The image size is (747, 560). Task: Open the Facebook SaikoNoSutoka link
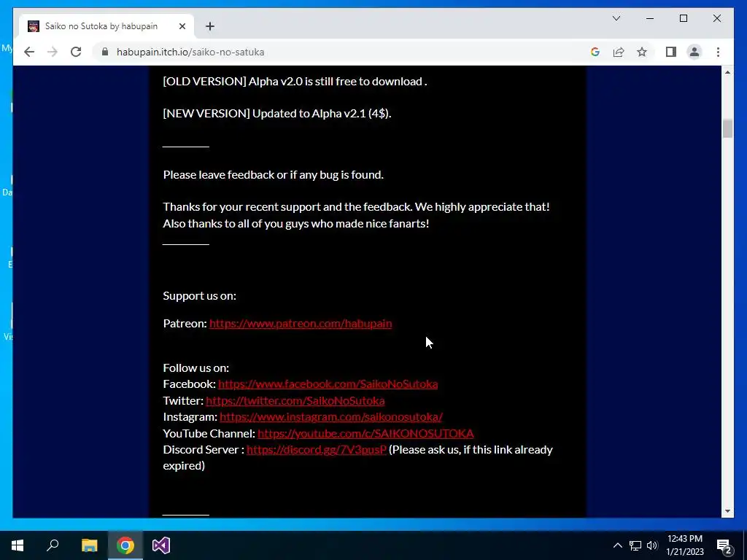click(x=328, y=384)
